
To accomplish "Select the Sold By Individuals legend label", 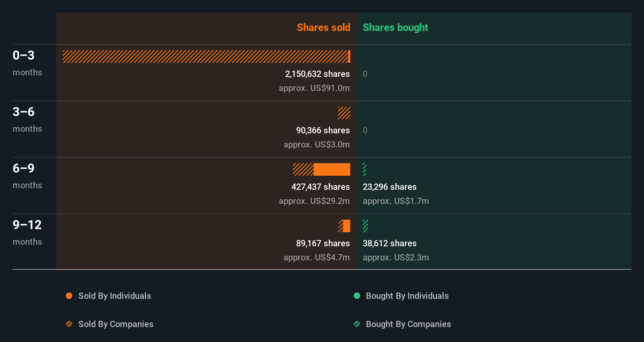I will (x=115, y=296).
